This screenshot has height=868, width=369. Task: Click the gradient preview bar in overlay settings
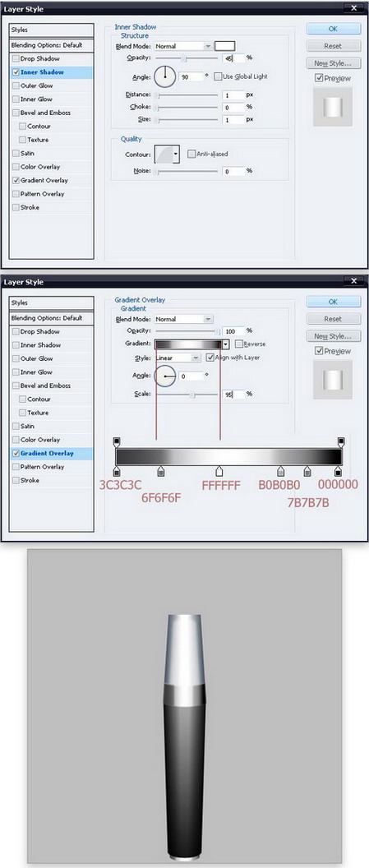tap(189, 344)
